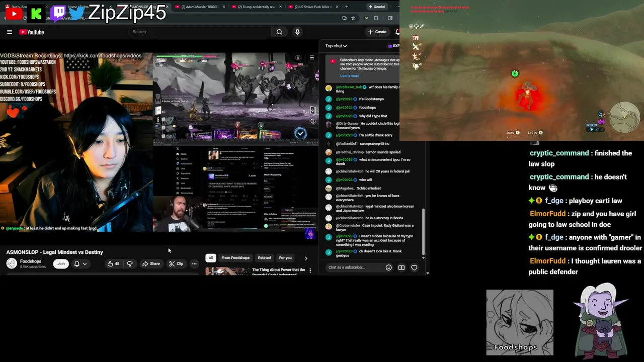Click the elf character avatar image
644x362 pixels.
(601, 320)
